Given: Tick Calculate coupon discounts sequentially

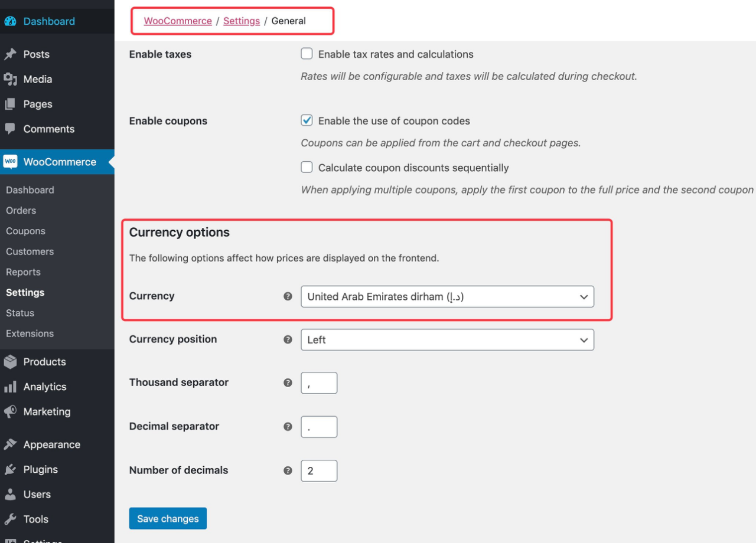Looking at the screenshot, I should (x=307, y=168).
